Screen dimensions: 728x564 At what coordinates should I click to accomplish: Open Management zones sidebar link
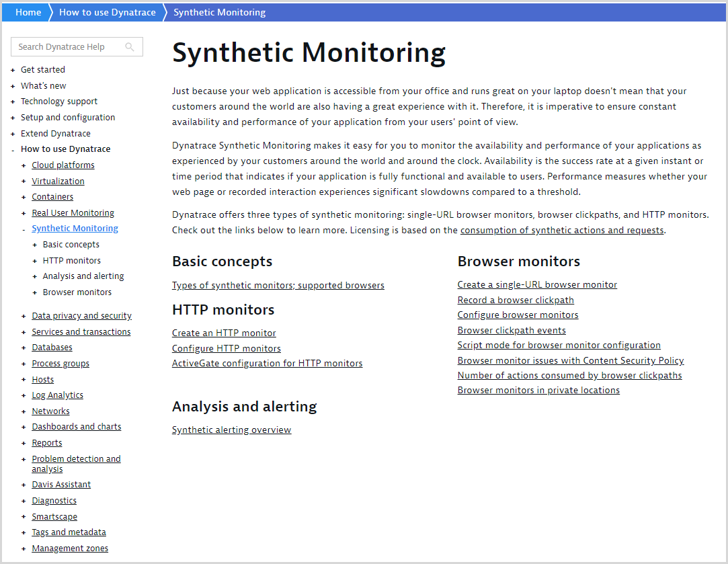[x=70, y=549]
